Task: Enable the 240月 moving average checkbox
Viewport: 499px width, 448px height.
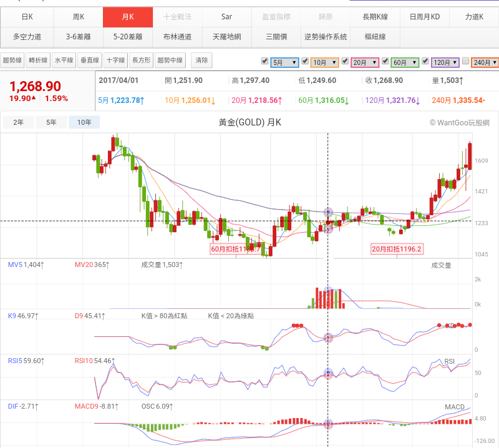Action: (x=465, y=61)
